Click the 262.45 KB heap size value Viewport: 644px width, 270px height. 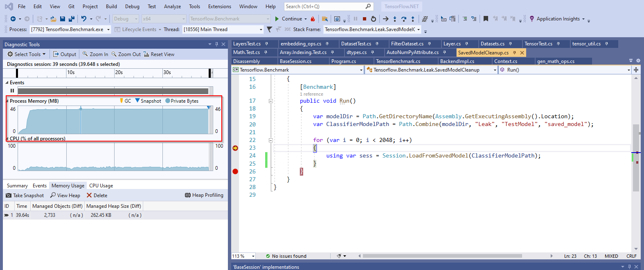pos(101,215)
